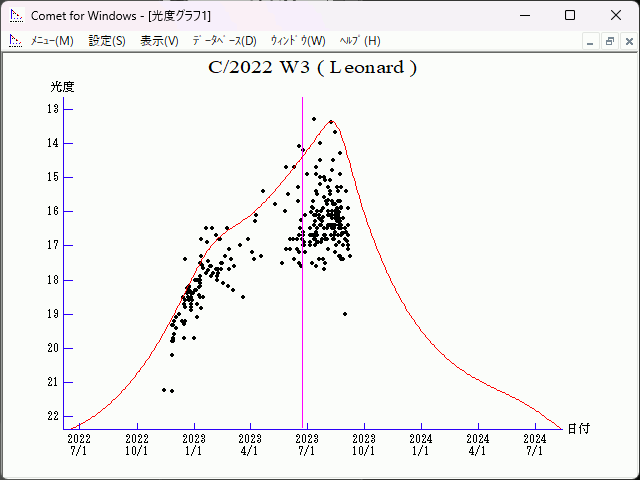Minimize the inner 光度グラフ1 child window
This screenshot has height=480, width=640.
pos(591,41)
